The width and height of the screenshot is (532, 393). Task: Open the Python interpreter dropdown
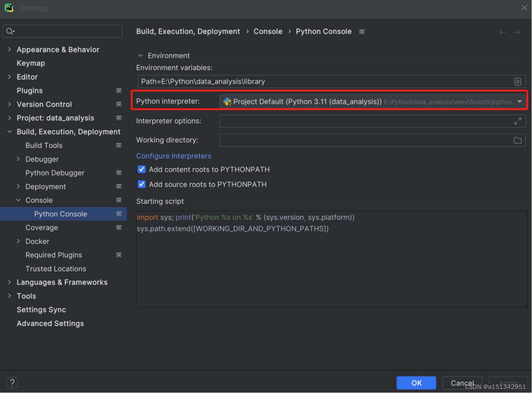coord(520,101)
